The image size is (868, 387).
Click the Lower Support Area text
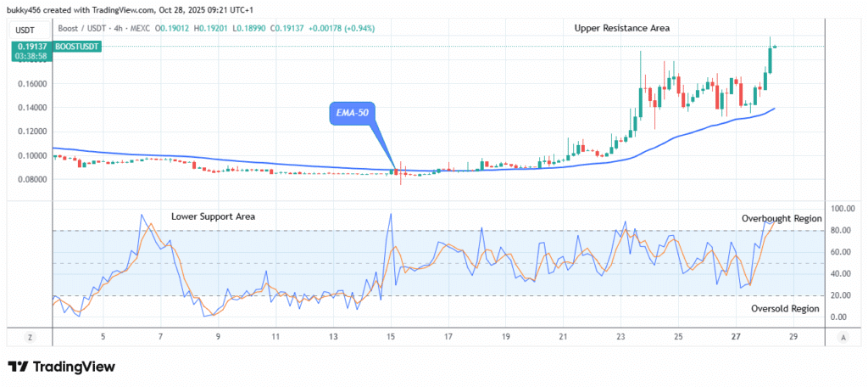213,216
